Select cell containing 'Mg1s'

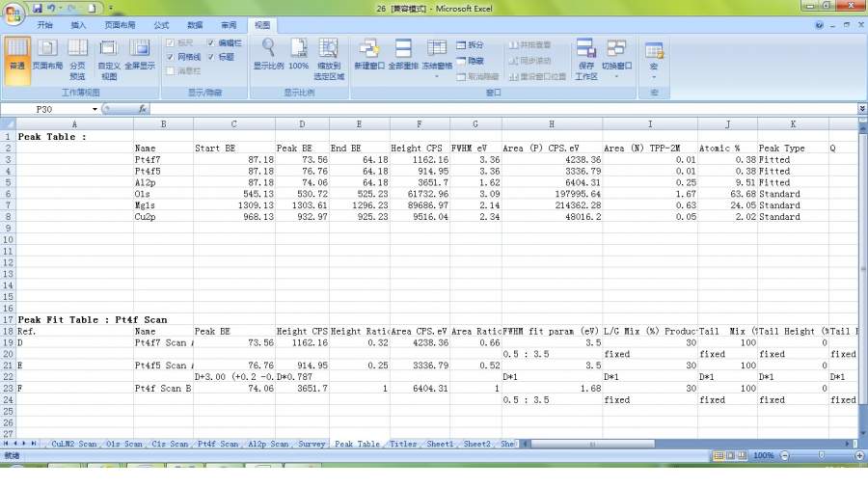coord(163,205)
